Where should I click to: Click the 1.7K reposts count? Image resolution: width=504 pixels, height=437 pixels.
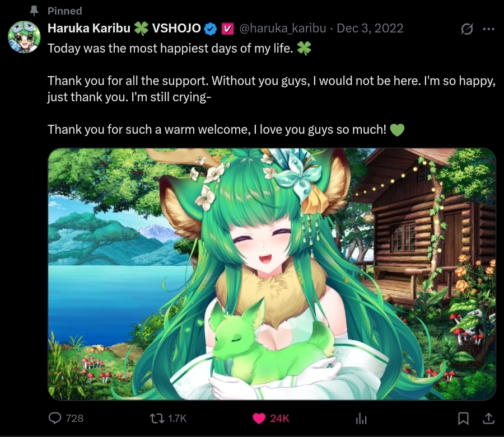[x=177, y=419]
